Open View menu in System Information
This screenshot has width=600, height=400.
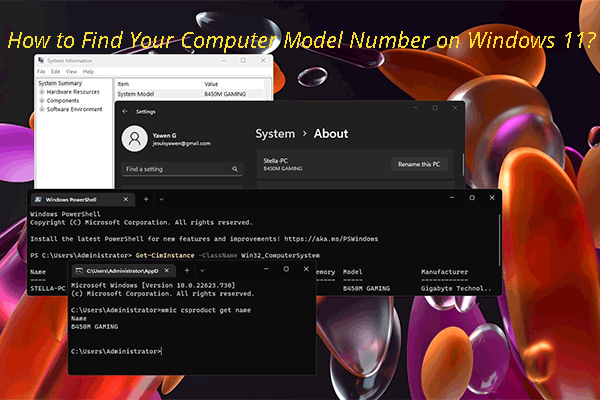(x=71, y=72)
